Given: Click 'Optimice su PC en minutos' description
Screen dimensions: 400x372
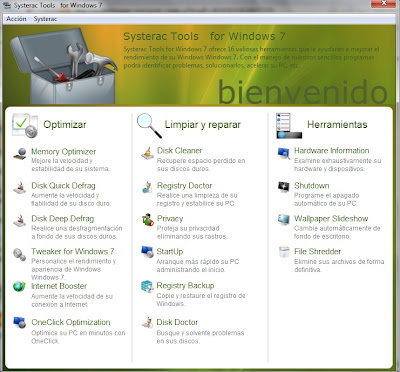Looking at the screenshot, I should [x=78, y=337].
